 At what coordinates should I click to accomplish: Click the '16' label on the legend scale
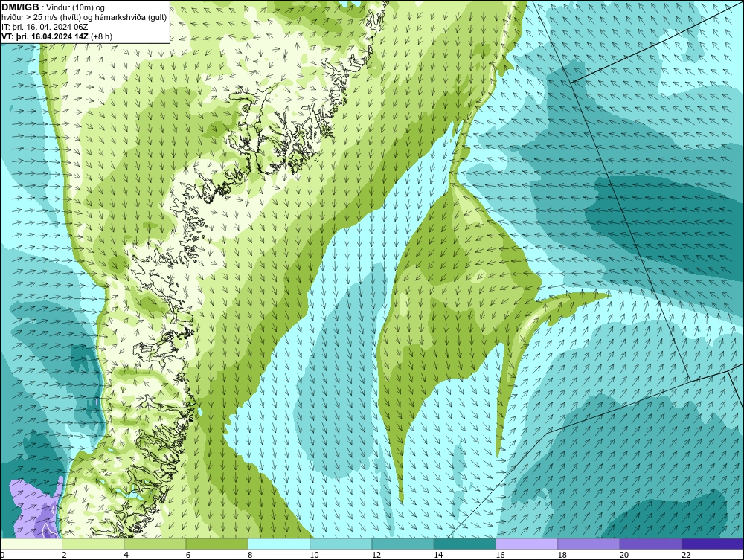(x=500, y=556)
